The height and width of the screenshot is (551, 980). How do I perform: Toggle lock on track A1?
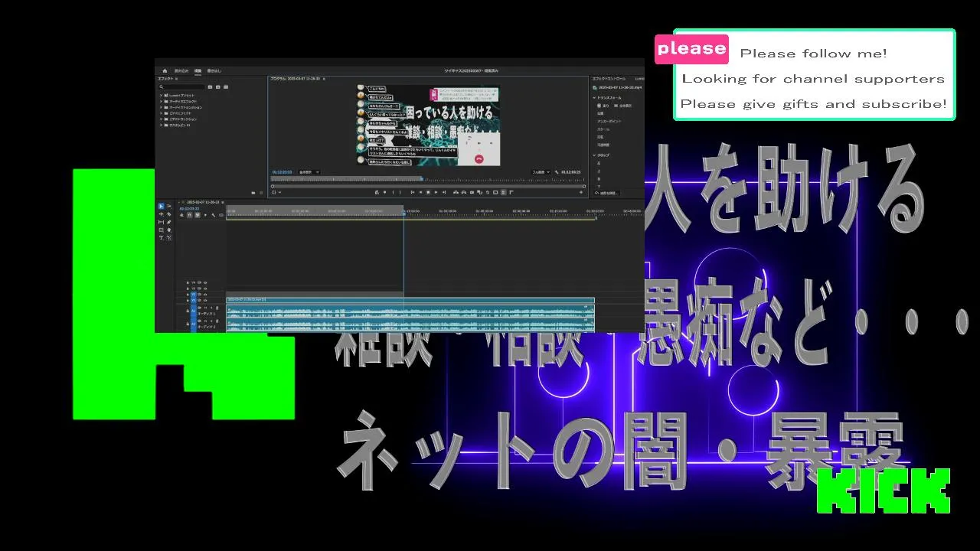(x=188, y=311)
